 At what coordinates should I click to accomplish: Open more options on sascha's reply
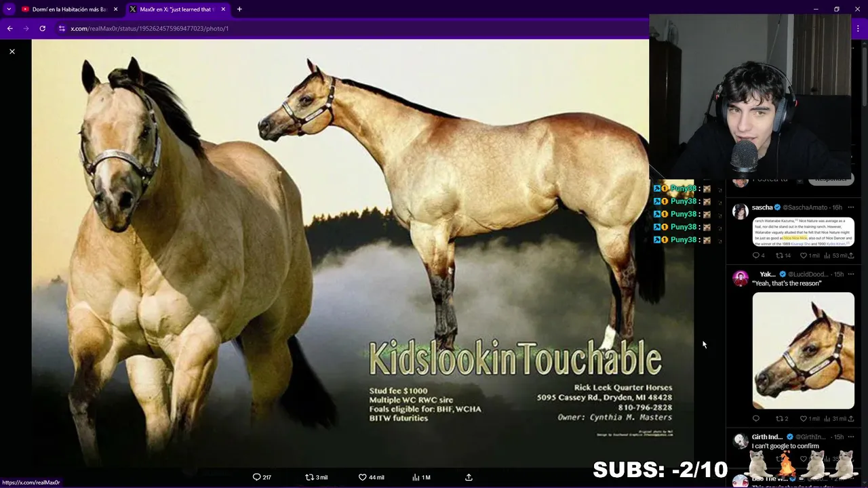pyautogui.click(x=851, y=207)
